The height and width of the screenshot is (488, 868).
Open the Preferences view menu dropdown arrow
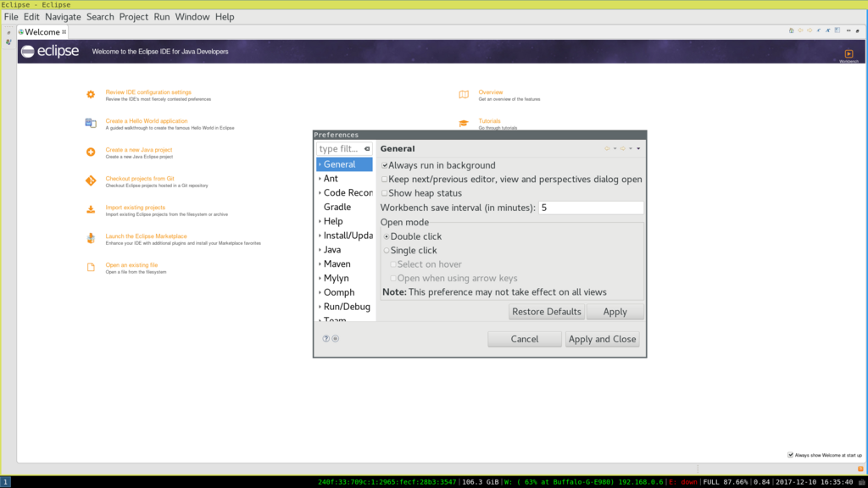click(x=638, y=148)
